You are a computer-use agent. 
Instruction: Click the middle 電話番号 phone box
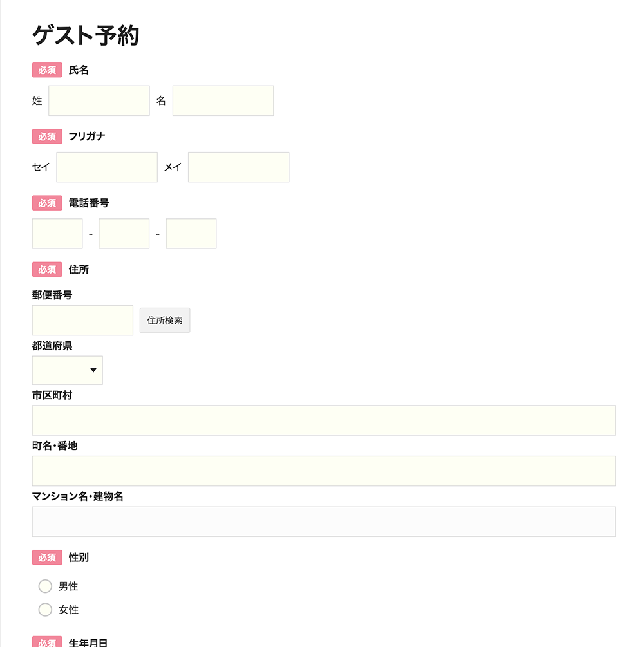click(124, 234)
